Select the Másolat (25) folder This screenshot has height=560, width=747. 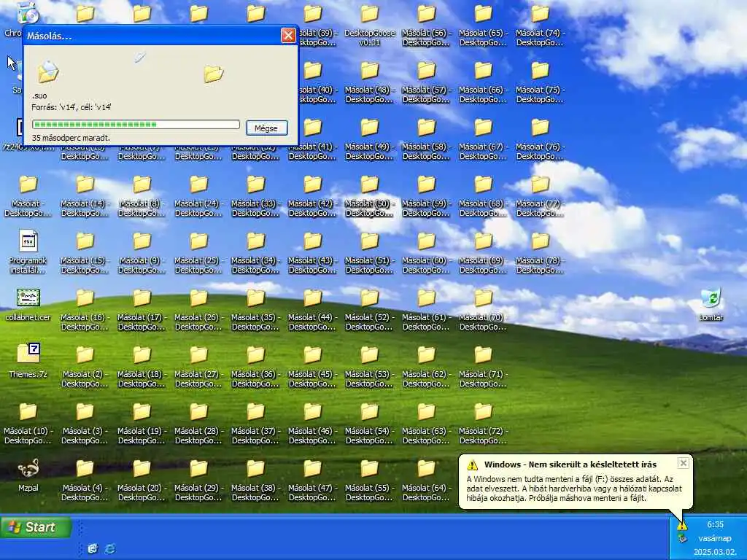[198, 252]
